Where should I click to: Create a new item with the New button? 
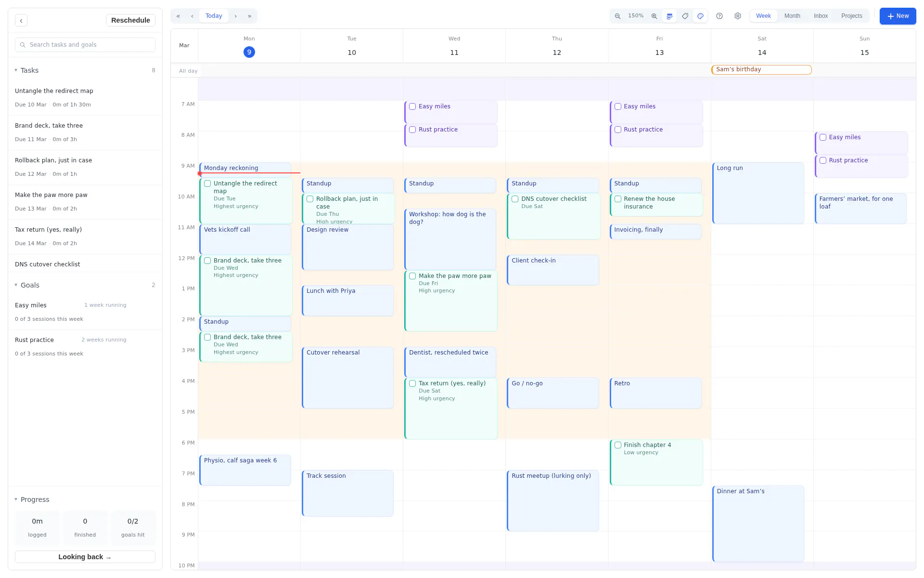pos(898,16)
